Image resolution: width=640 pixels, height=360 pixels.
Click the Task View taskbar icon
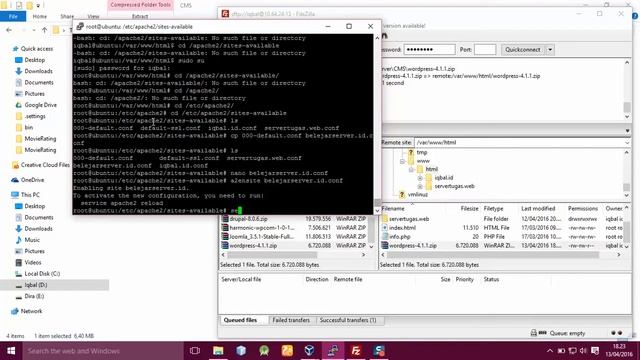tap(195, 351)
